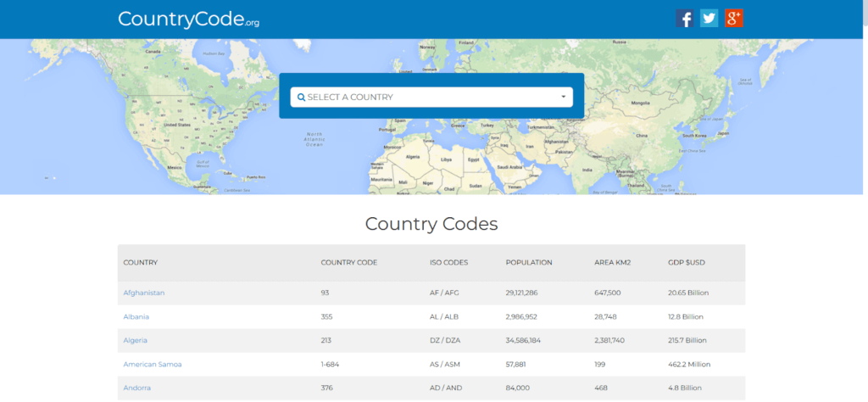Sort table by Population column header
This screenshot has width=868, height=402.
[x=529, y=263]
